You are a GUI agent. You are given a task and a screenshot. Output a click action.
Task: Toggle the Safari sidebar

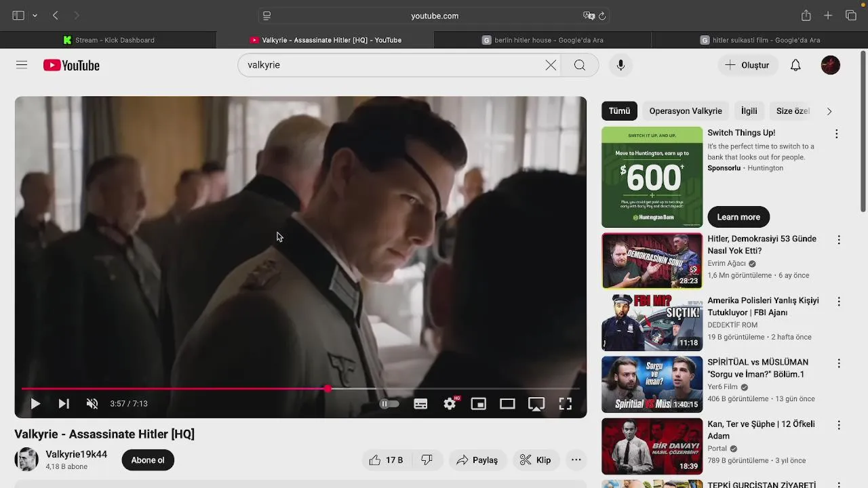[18, 16]
